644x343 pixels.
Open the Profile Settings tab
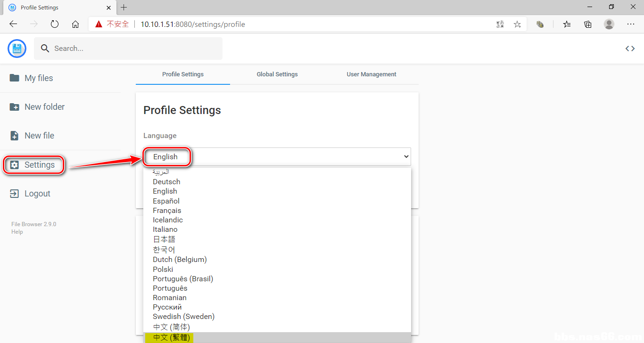183,74
